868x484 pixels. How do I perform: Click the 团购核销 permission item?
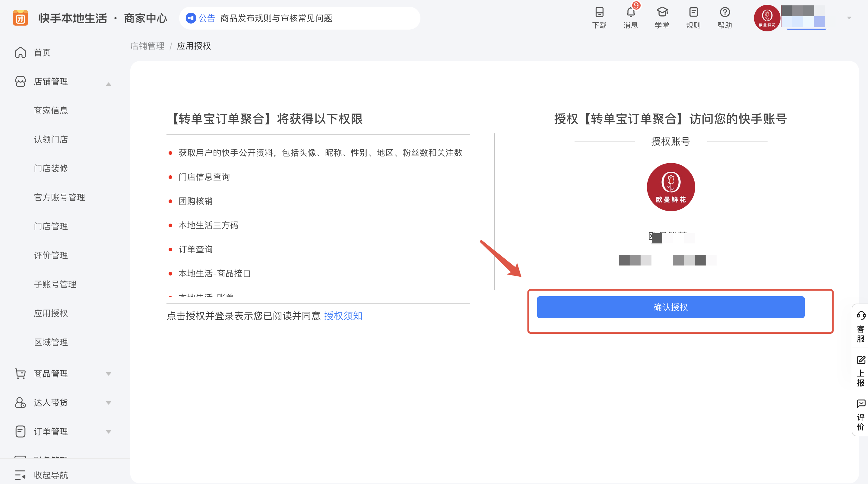195,201
